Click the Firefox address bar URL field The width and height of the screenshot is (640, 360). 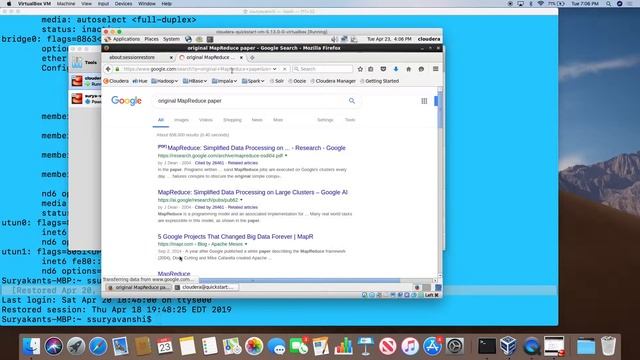coord(196,69)
